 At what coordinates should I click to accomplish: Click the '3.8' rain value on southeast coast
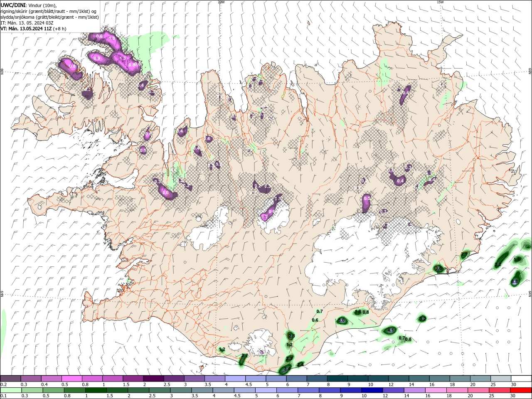(438, 268)
